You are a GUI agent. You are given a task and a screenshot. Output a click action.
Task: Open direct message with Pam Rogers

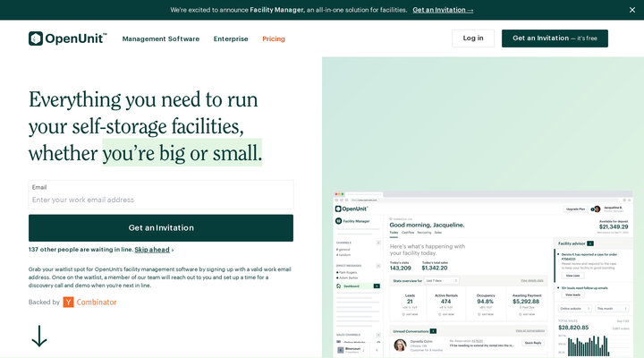(347, 272)
